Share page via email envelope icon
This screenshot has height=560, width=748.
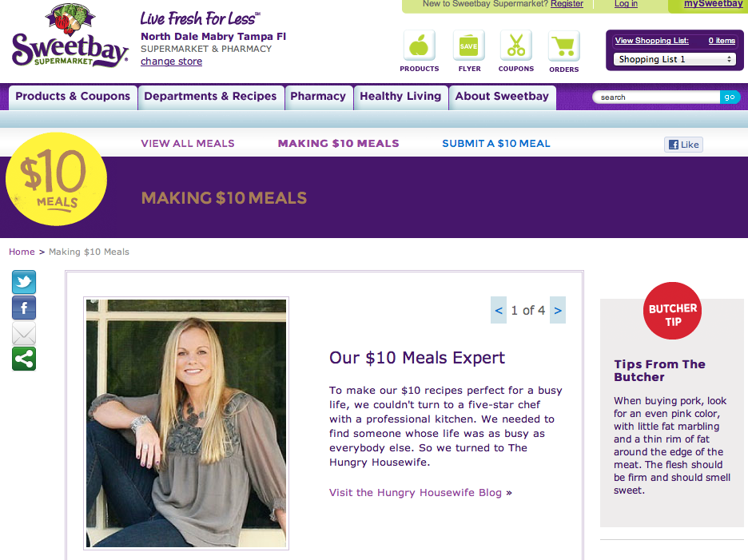[24, 333]
